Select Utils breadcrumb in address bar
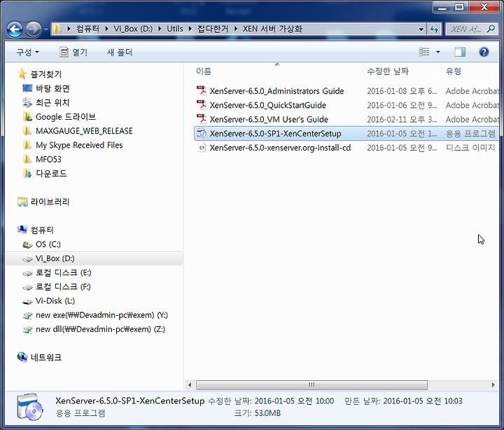Screen dimensions: 504x430 click(175, 29)
